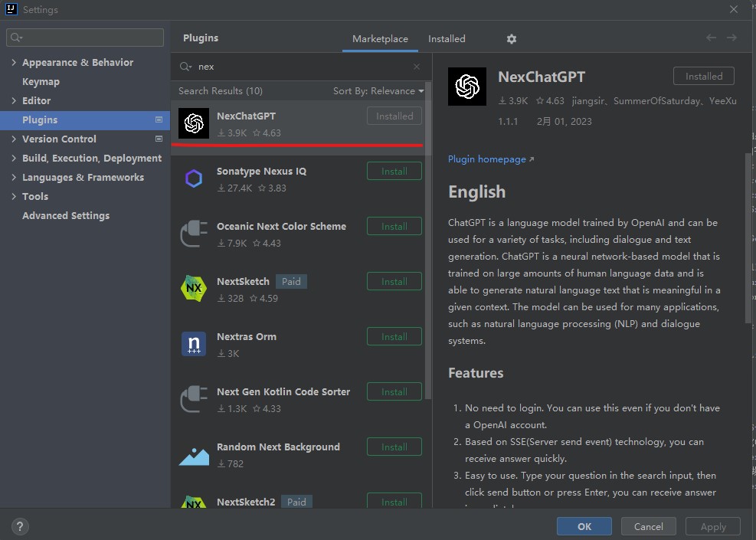This screenshot has width=756, height=540.
Task: Install the Sonatype Nexus IQ plugin
Action: click(x=394, y=172)
